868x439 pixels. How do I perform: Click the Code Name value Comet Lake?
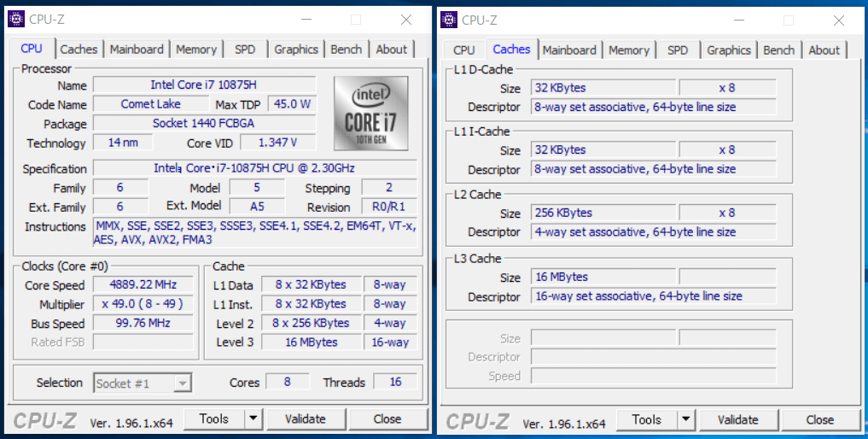[x=150, y=104]
